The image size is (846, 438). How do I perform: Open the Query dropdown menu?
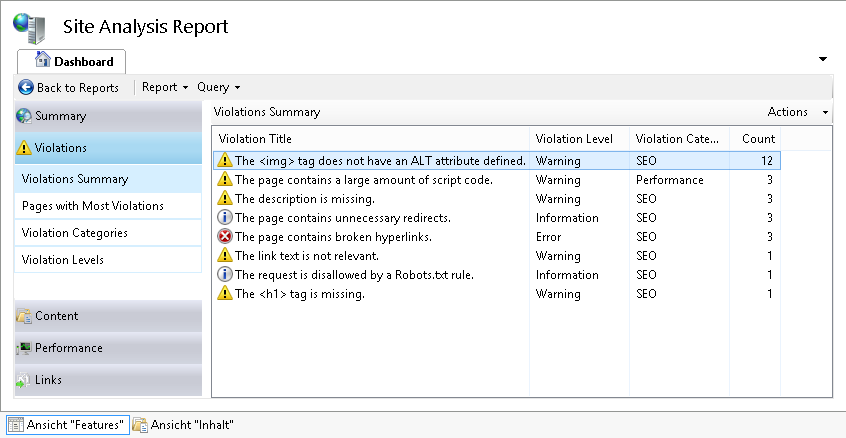[x=219, y=88]
